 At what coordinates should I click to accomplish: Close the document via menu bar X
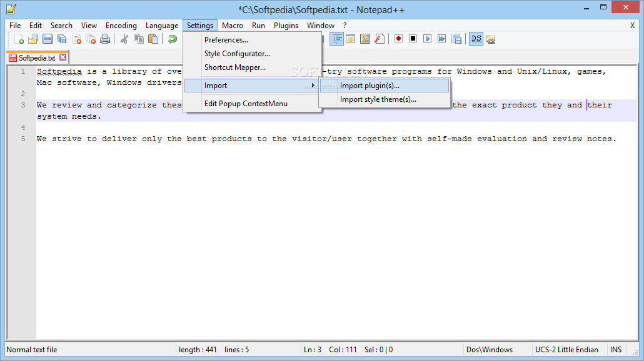(x=633, y=26)
